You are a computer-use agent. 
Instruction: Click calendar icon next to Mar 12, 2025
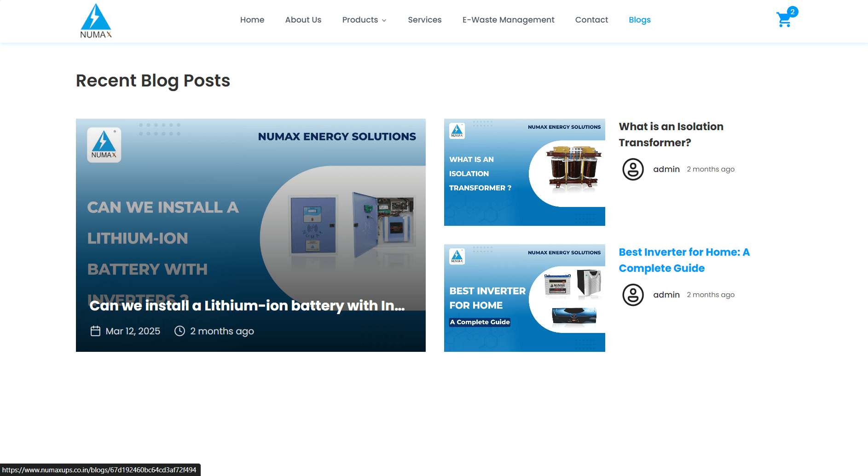(x=95, y=331)
